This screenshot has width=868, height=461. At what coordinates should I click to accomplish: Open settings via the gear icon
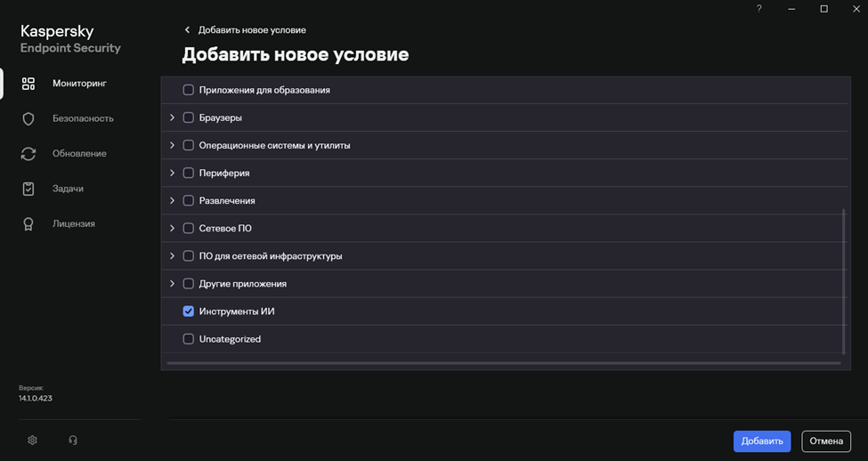click(32, 440)
